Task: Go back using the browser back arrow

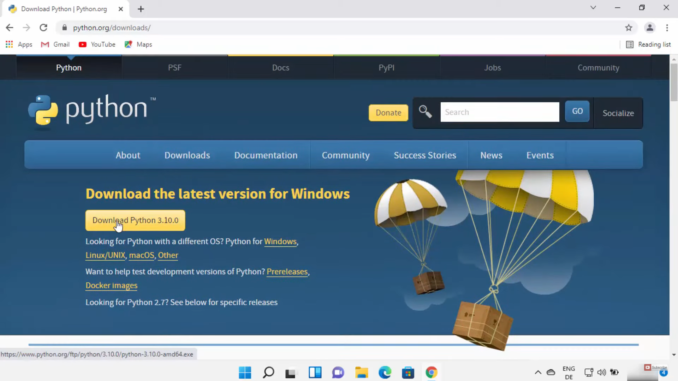Action: coord(10,28)
